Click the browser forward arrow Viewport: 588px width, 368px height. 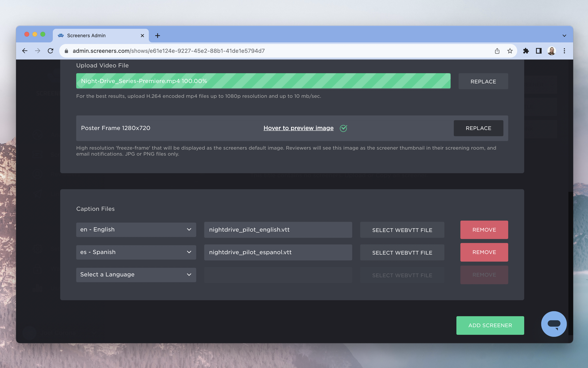(x=37, y=51)
